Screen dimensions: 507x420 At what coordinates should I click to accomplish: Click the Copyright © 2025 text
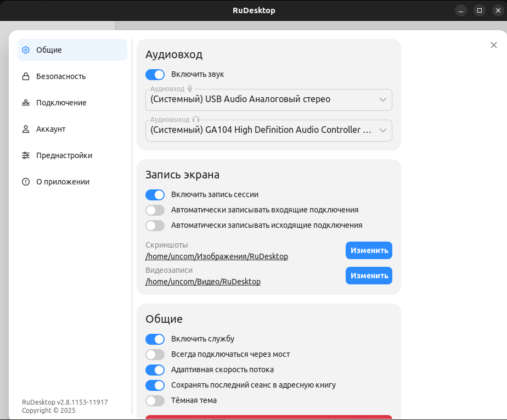click(48, 411)
